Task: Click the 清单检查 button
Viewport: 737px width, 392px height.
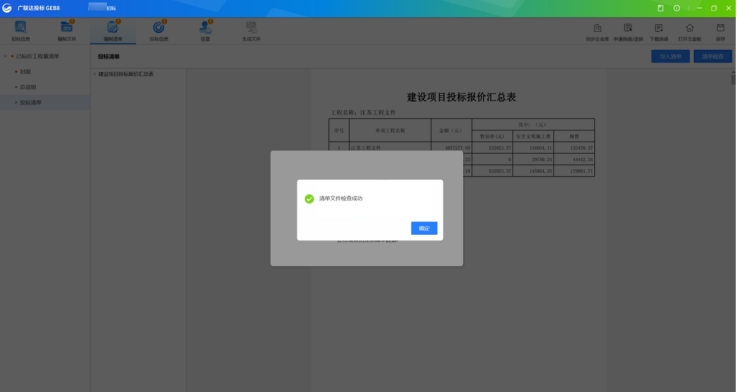Action: tap(713, 56)
